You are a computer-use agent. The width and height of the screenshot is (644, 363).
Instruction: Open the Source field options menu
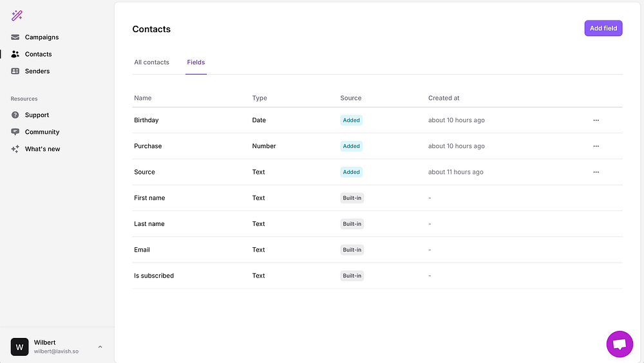click(x=596, y=172)
